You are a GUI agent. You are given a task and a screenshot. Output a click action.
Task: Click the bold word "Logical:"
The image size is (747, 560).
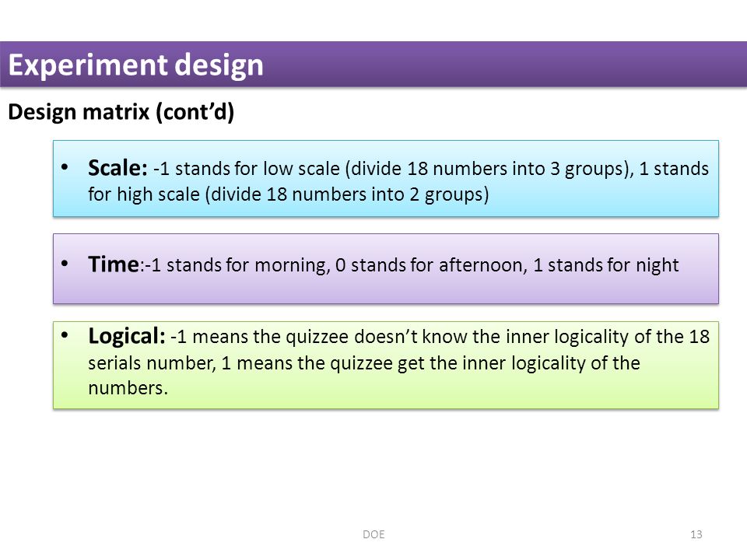[x=127, y=336]
